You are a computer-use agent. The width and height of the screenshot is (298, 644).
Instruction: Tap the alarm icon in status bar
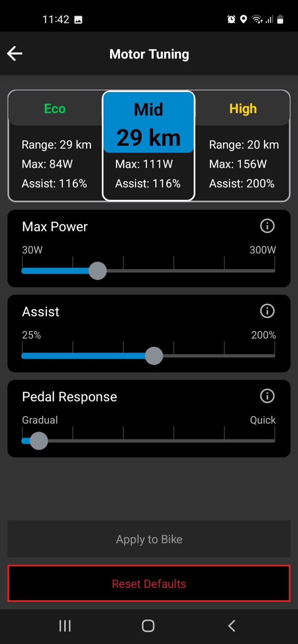pyautogui.click(x=231, y=19)
